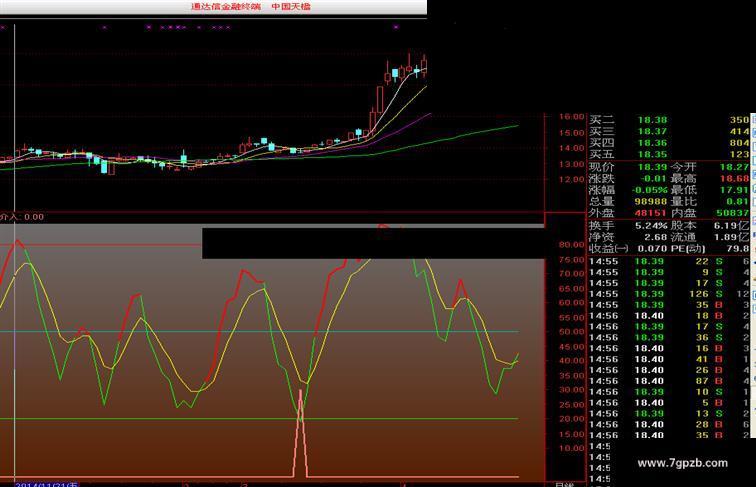The height and width of the screenshot is (487, 756).
Task: Select the 买五 price 18.35
Action: click(652, 154)
